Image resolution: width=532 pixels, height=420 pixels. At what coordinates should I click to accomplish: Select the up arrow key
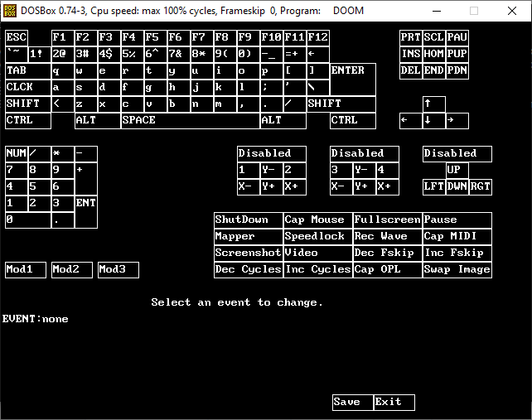click(x=434, y=104)
